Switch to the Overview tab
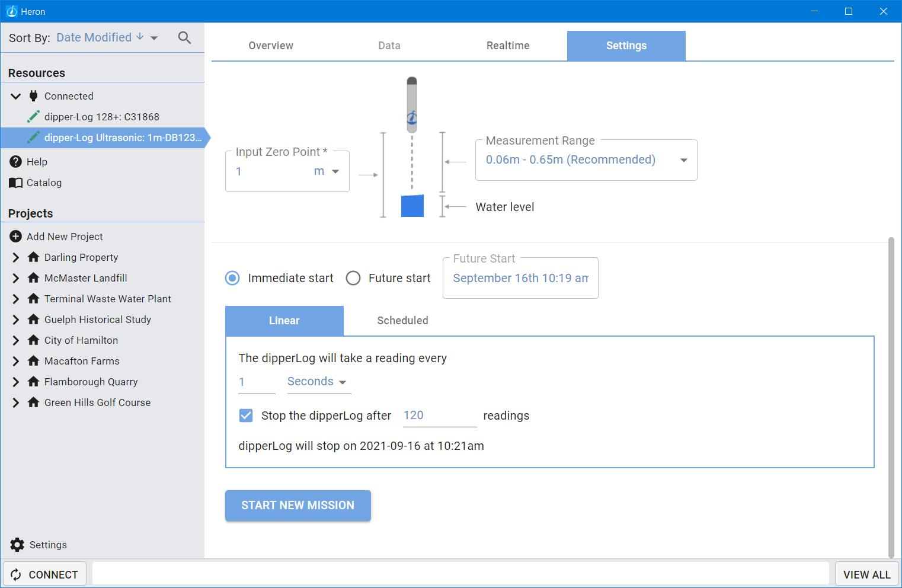This screenshot has width=902, height=588. point(271,46)
